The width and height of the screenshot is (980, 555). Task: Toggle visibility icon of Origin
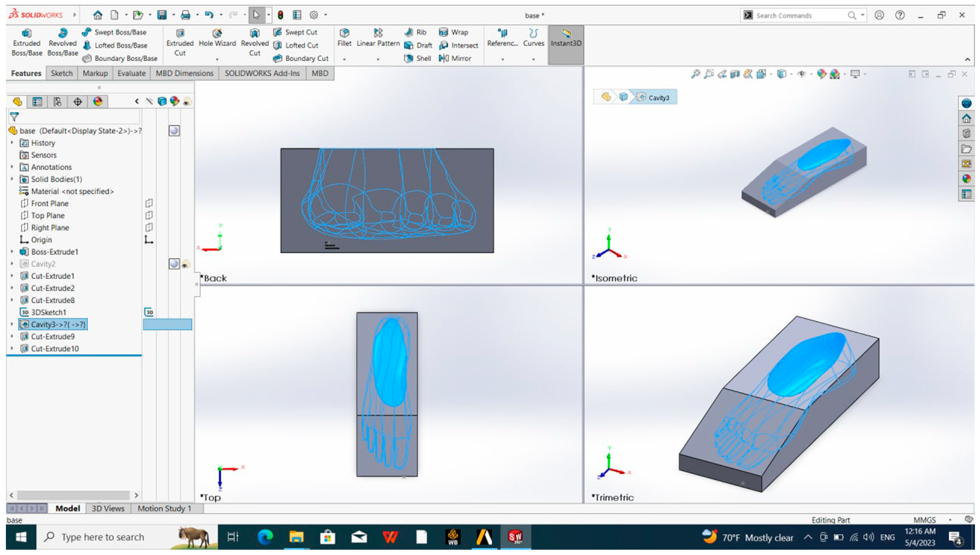[x=149, y=240]
